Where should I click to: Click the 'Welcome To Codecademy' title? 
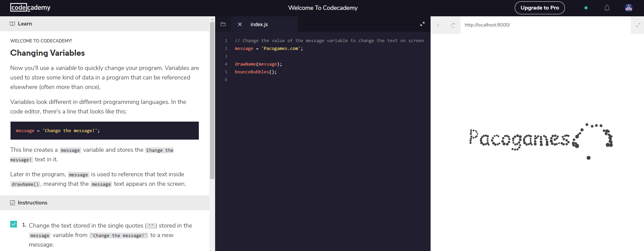pyautogui.click(x=323, y=8)
